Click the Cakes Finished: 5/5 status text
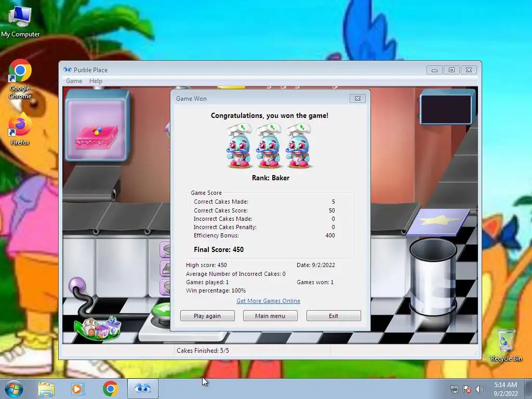Image resolution: width=532 pixels, height=399 pixels. [x=203, y=351]
